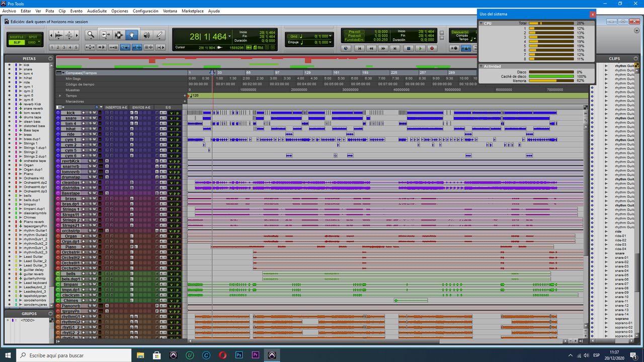This screenshot has width=644, height=362.
Task: Enable SHUFFLE edit mode
Action: [x=17, y=37]
